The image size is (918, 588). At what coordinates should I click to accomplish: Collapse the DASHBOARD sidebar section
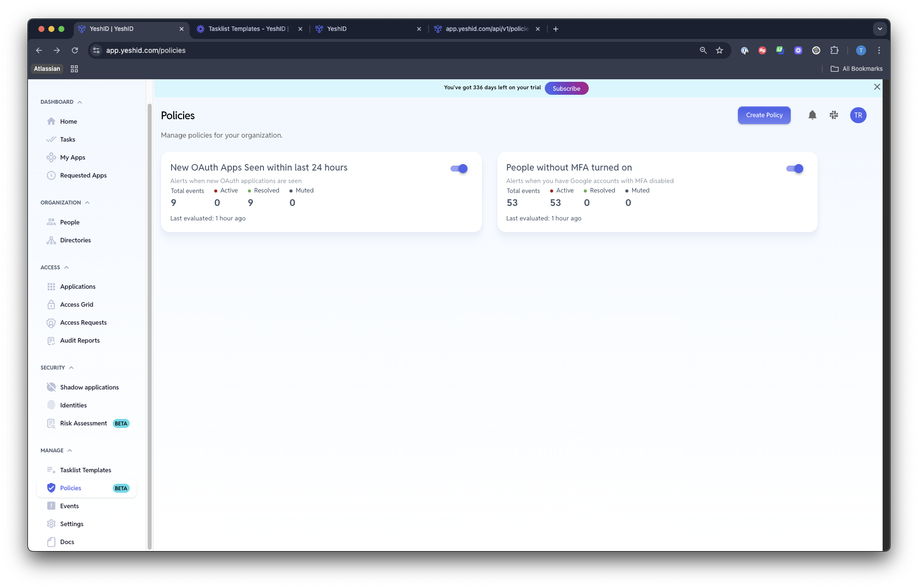(80, 102)
